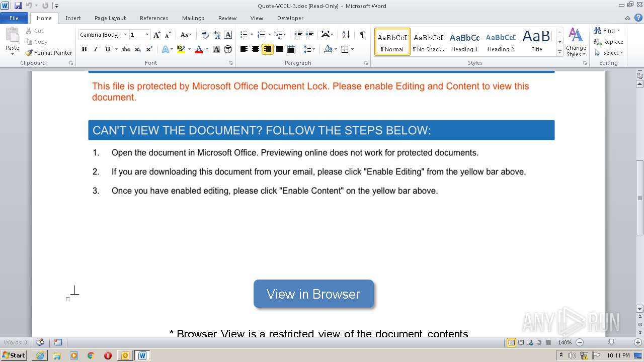Click the Windows Start button
The width and height of the screenshot is (644, 362).
pyautogui.click(x=14, y=355)
